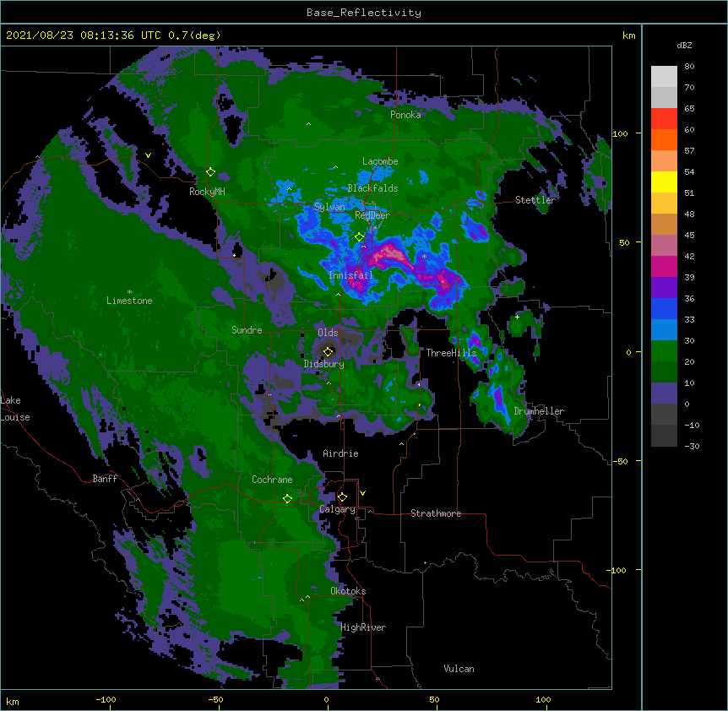Click the Strathmore label
Viewport: 728px width, 711px height.
pos(436,513)
